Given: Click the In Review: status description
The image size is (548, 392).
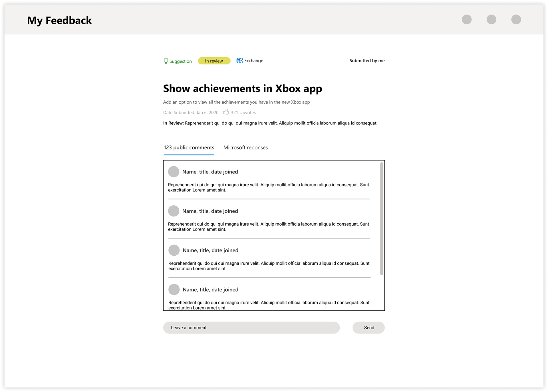Looking at the screenshot, I should click(270, 123).
